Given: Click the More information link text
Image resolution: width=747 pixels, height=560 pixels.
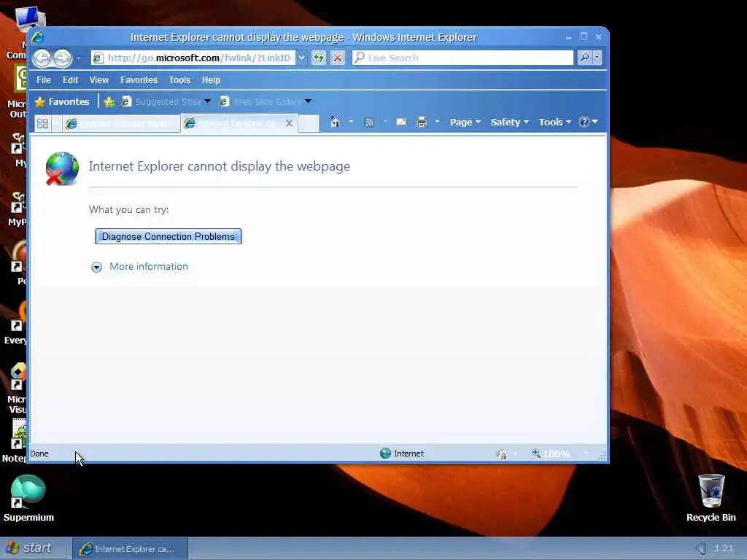Looking at the screenshot, I should tap(149, 267).
